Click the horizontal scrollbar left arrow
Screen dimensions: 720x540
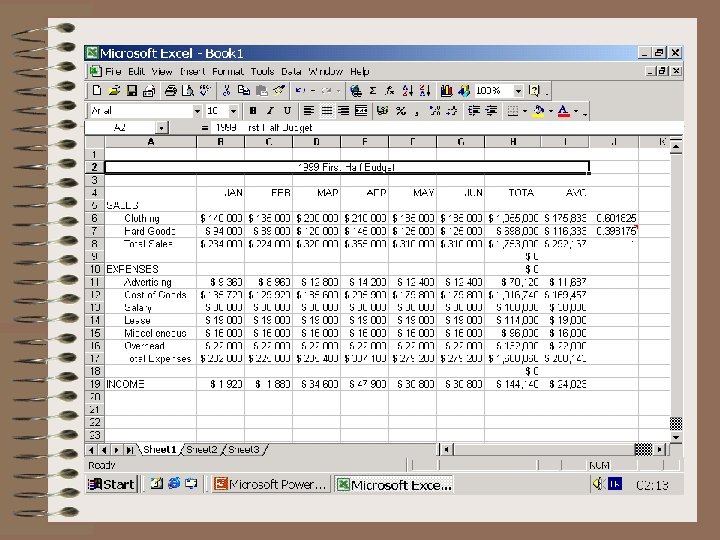446,449
